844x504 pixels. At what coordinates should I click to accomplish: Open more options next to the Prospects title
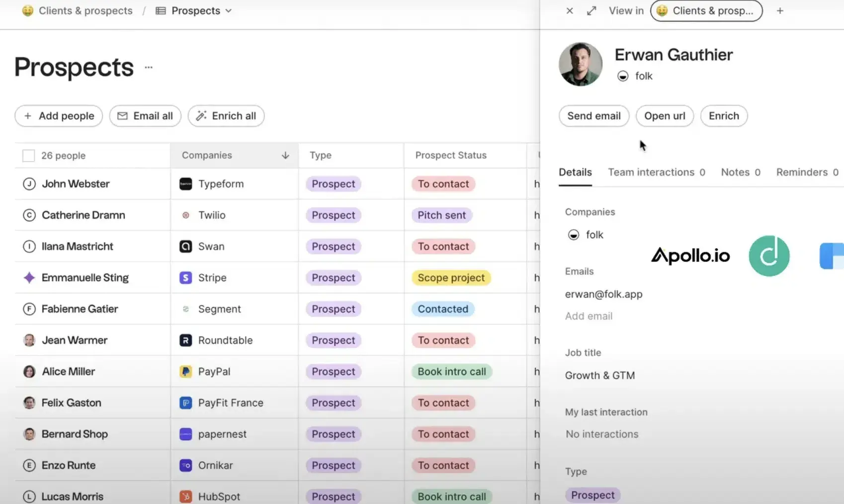[x=148, y=67]
